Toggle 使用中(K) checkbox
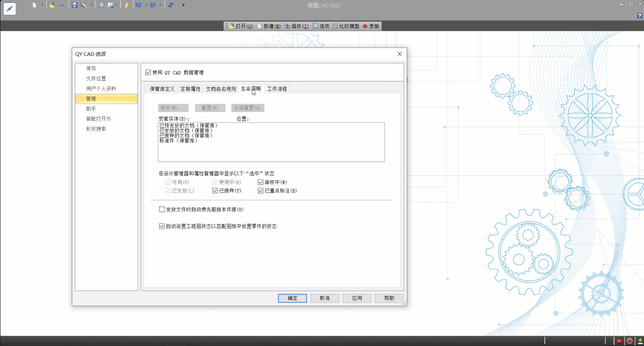 click(215, 182)
